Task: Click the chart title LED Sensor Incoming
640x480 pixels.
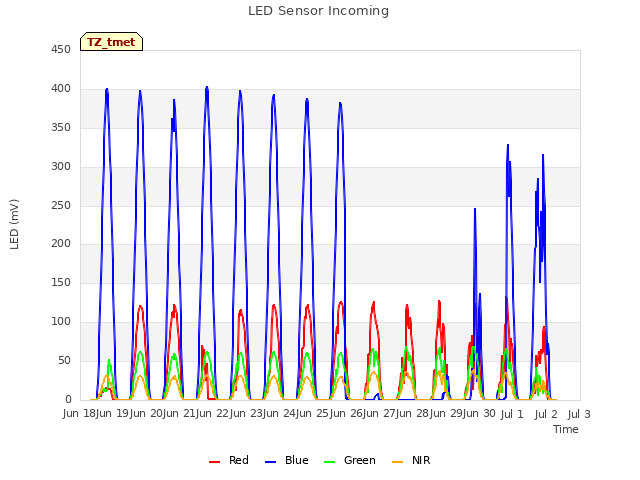Action: coord(318,11)
